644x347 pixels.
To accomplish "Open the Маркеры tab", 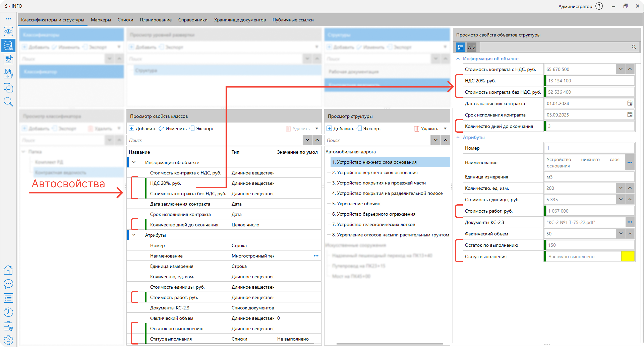I will pyautogui.click(x=101, y=20).
